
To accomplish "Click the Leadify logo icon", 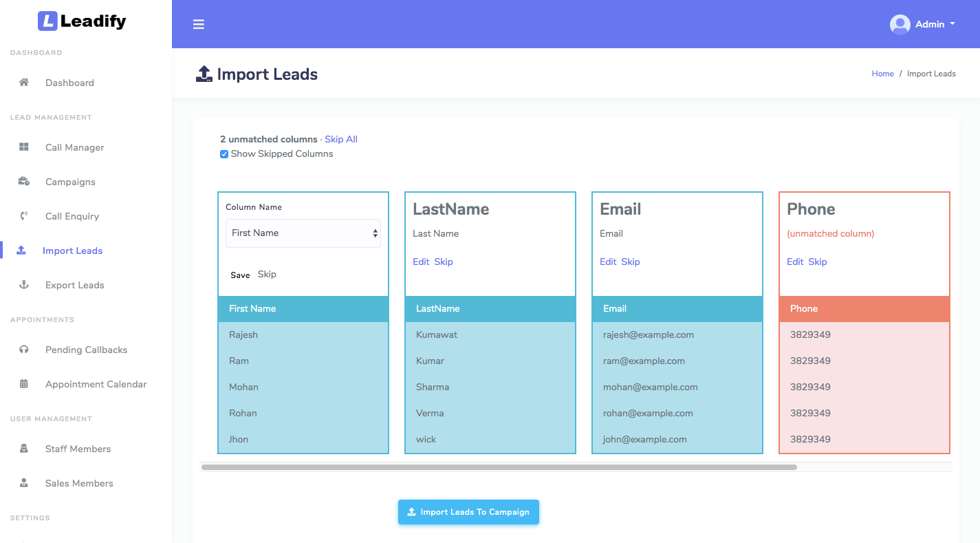I will click(x=47, y=21).
